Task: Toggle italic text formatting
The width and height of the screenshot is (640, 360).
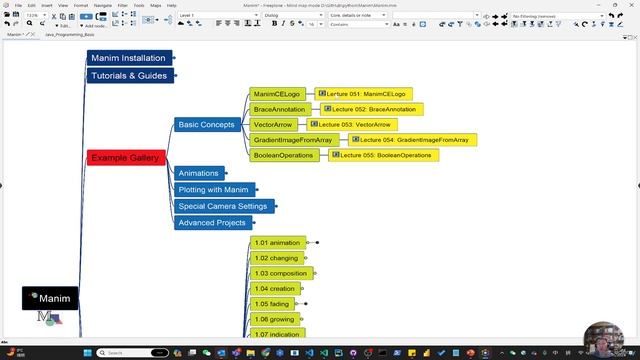Action: (x=283, y=24)
